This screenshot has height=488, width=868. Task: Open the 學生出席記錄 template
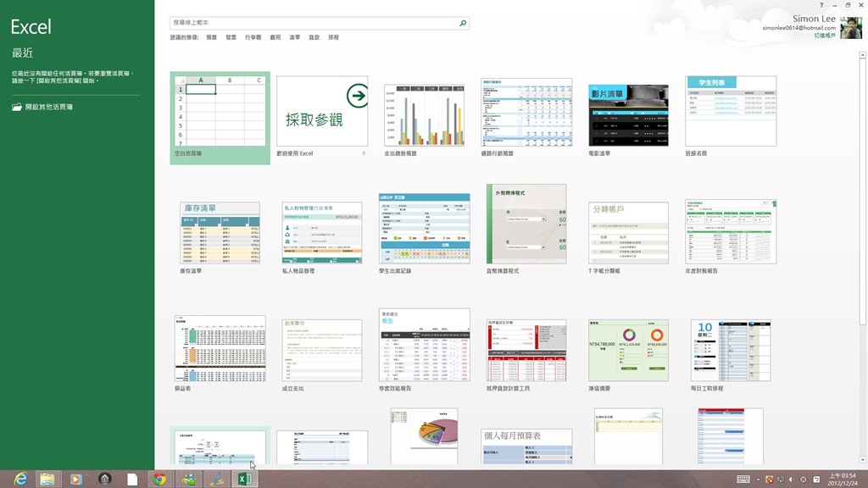click(424, 229)
